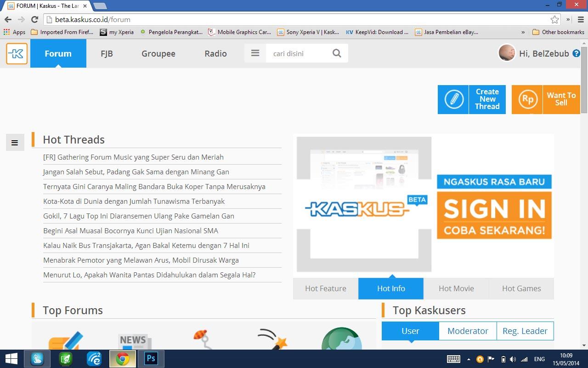
Task: Click the ENG language indicator
Action: point(539,359)
